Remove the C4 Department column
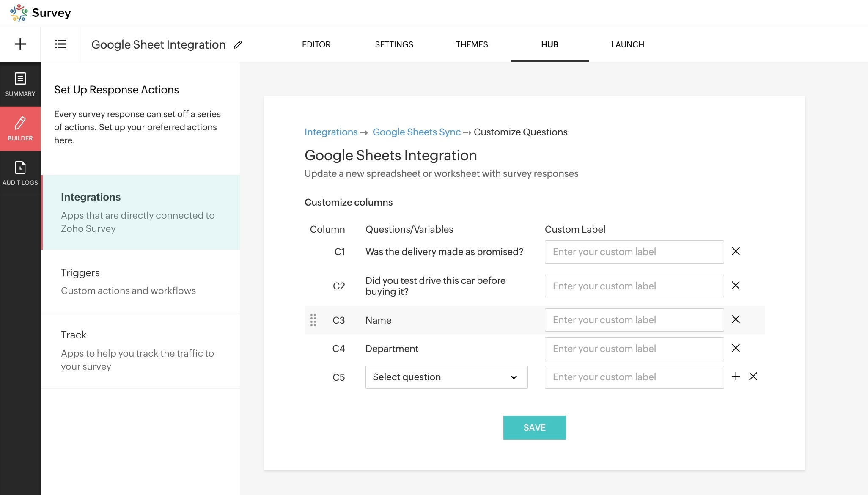Viewport: 868px width, 495px height. 736,348
